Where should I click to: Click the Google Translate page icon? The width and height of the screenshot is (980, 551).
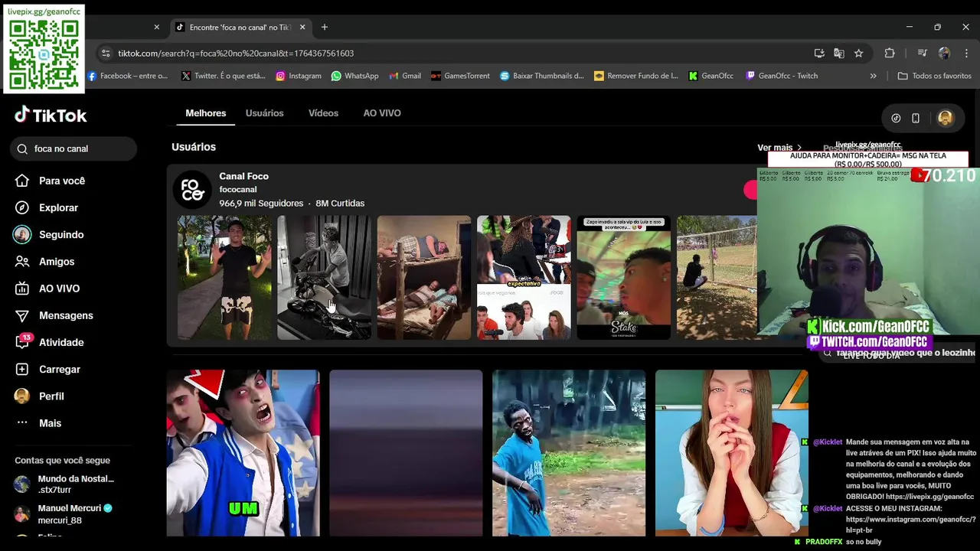tap(839, 54)
